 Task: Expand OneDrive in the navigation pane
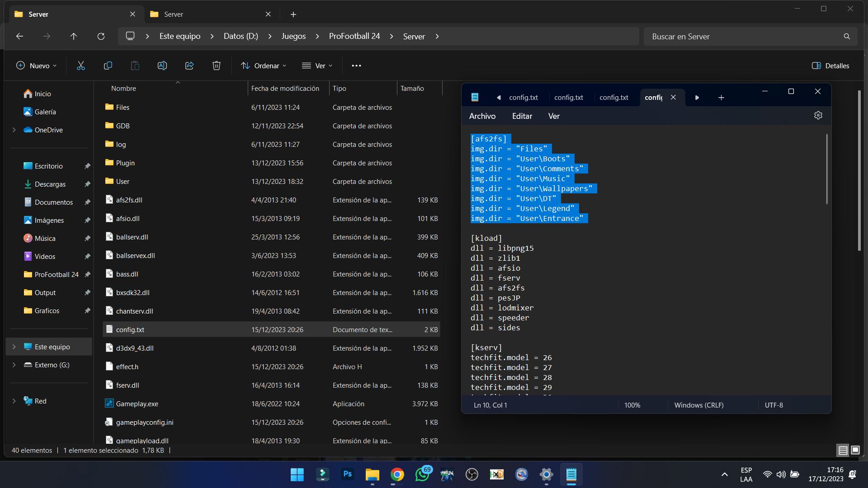pyautogui.click(x=14, y=130)
